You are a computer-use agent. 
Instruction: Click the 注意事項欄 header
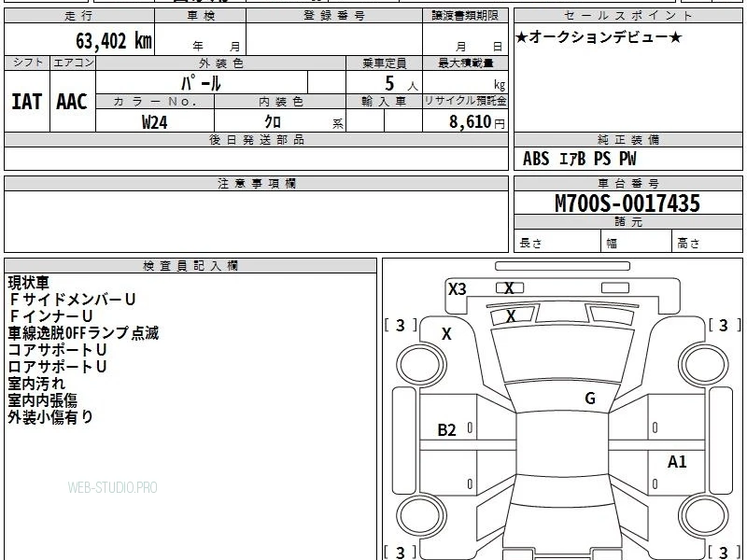click(x=256, y=183)
